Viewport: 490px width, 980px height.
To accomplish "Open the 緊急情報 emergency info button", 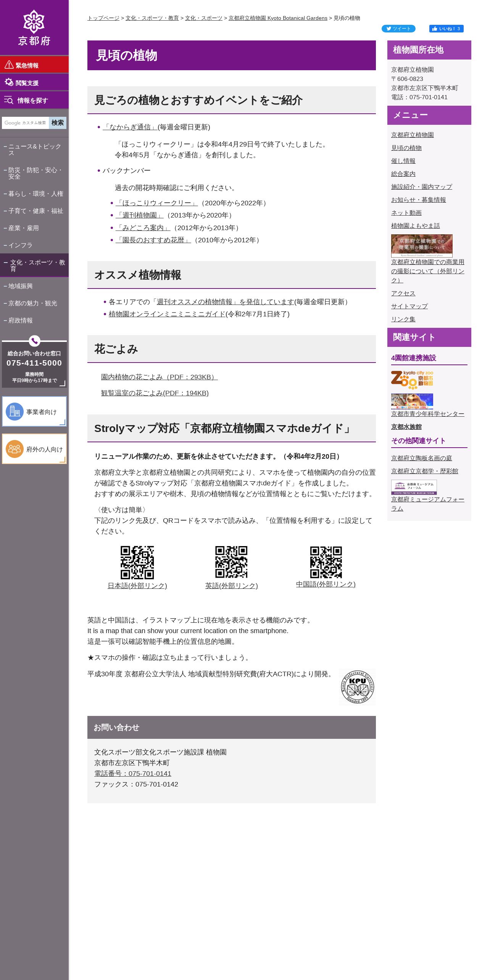I will (x=34, y=65).
